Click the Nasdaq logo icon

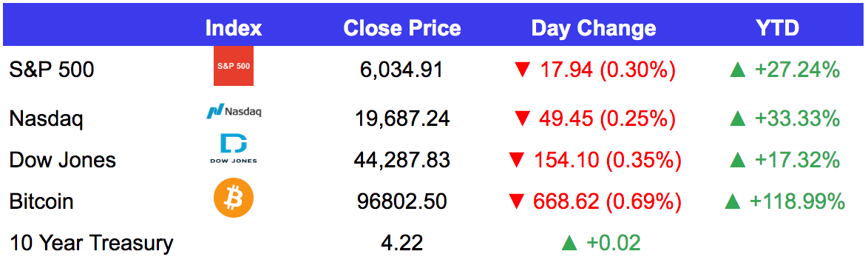coord(234,111)
